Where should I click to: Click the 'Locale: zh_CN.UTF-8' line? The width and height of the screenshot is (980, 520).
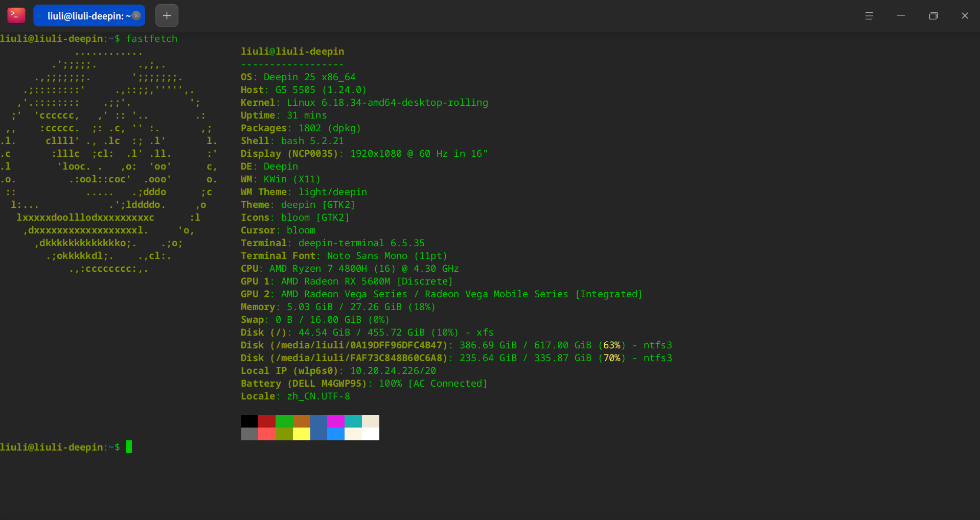(x=295, y=396)
